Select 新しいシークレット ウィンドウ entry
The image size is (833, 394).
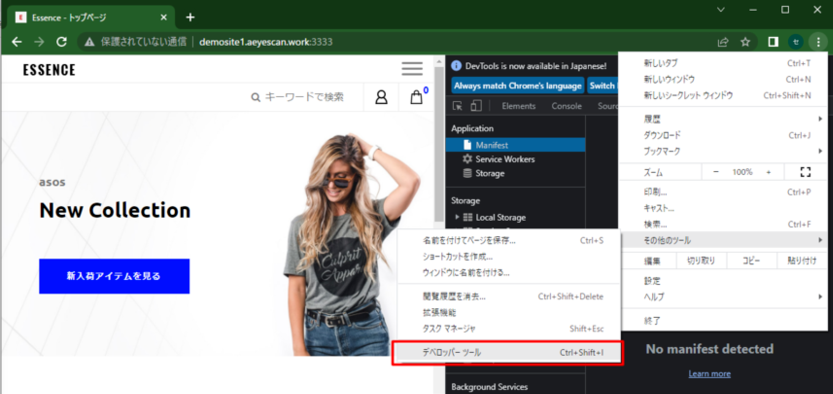tap(723, 96)
